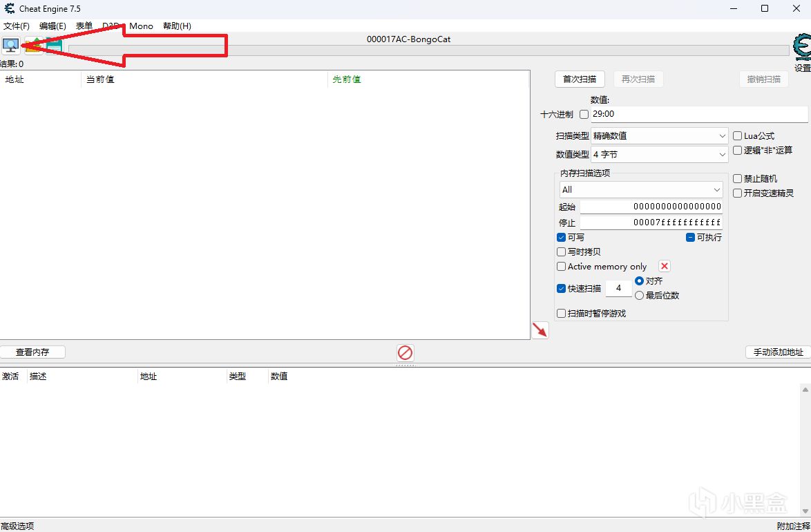The height and width of the screenshot is (532, 811).
Task: Enable the 逻辑"非"运算 checkbox
Action: [738, 151]
